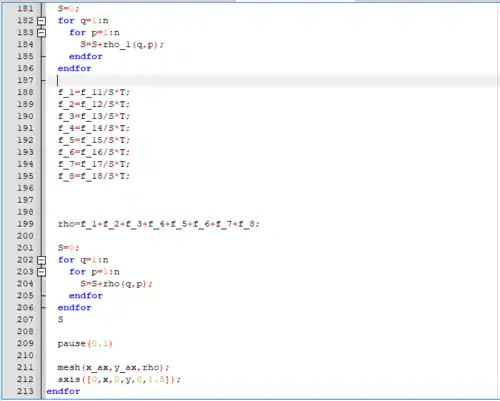Click line number 187 in gutter
The width and height of the screenshot is (500, 401).
click(25, 80)
